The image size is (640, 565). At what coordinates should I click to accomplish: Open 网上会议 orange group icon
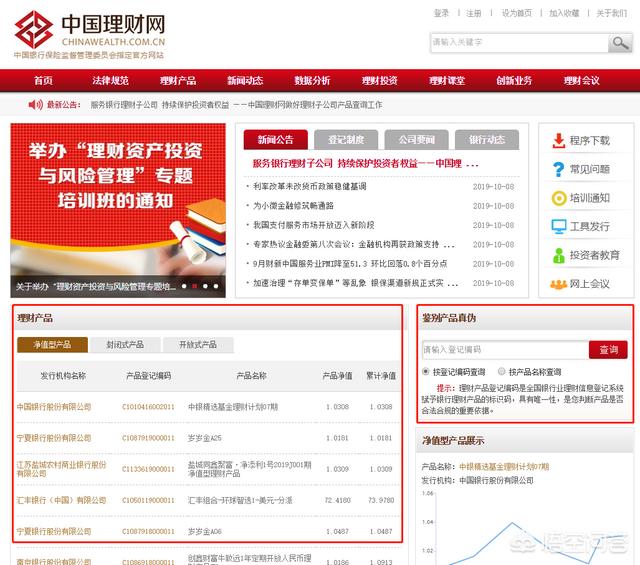point(558,284)
